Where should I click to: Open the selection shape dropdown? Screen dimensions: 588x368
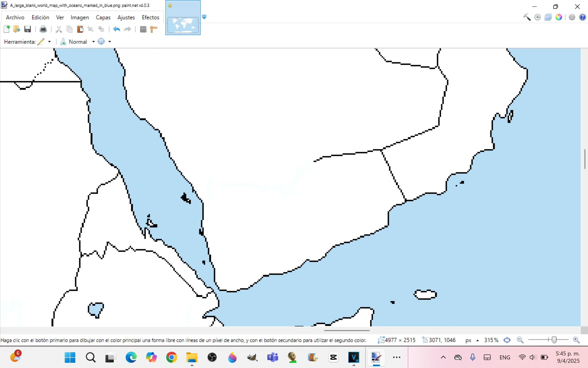point(109,41)
